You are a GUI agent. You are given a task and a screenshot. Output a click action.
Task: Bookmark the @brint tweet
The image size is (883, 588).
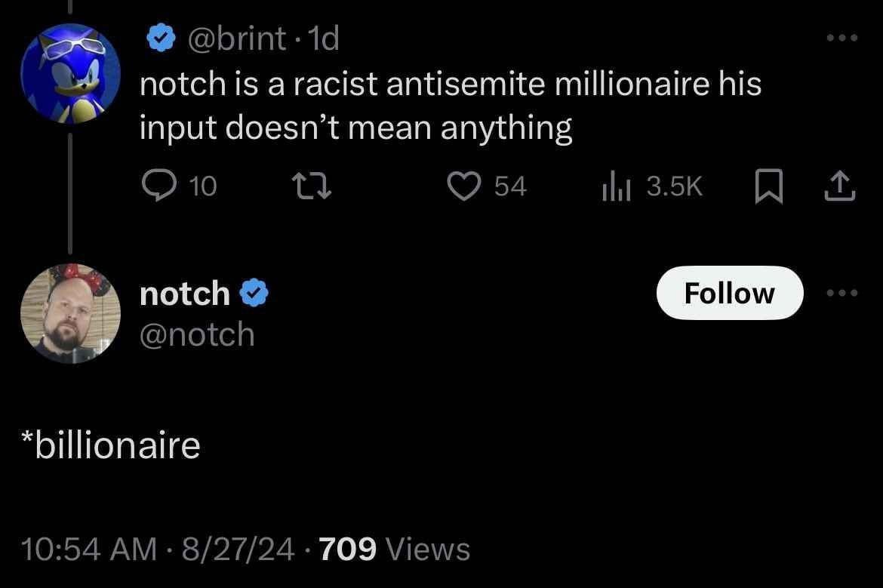pyautogui.click(x=769, y=186)
